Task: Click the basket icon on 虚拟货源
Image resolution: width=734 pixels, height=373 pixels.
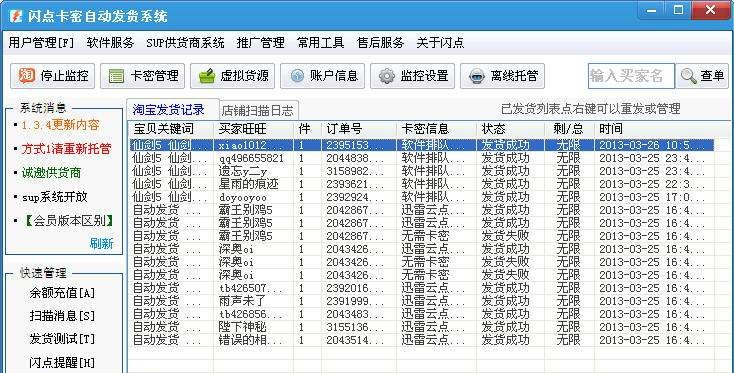Action: tap(206, 76)
